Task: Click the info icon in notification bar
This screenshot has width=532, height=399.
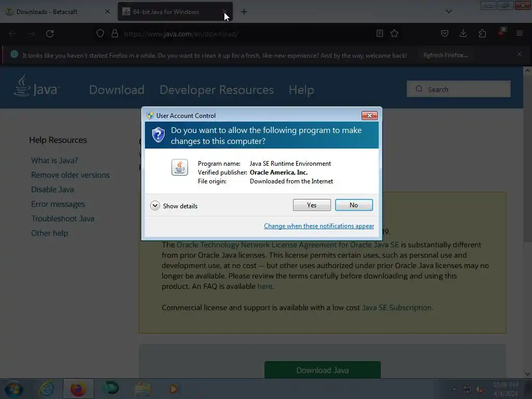Action: click(14, 54)
